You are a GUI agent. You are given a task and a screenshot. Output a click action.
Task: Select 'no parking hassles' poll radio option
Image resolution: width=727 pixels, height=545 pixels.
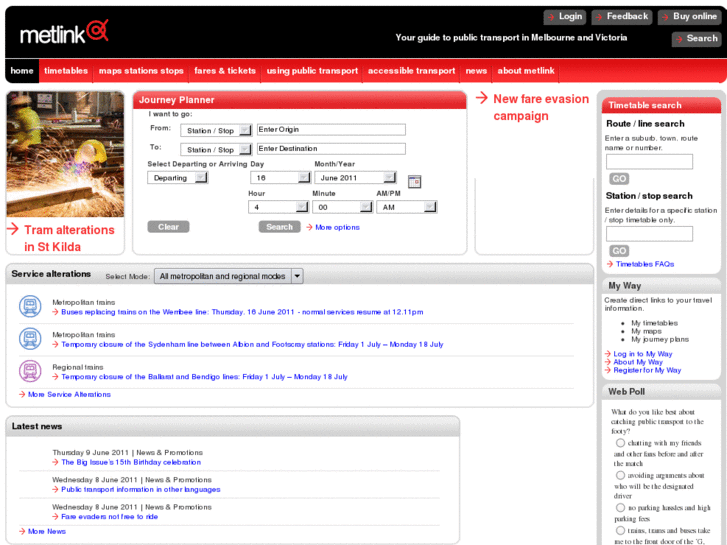coord(620,507)
